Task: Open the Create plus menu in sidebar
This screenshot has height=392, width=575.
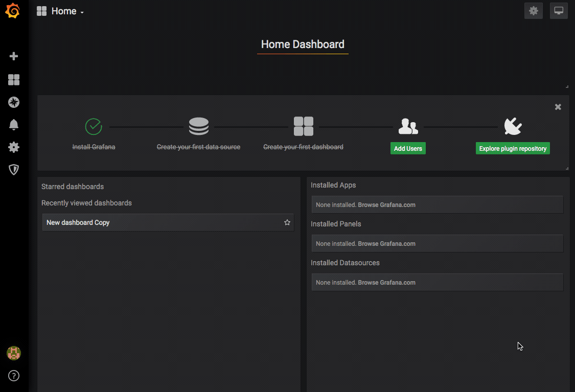Action: (x=14, y=56)
